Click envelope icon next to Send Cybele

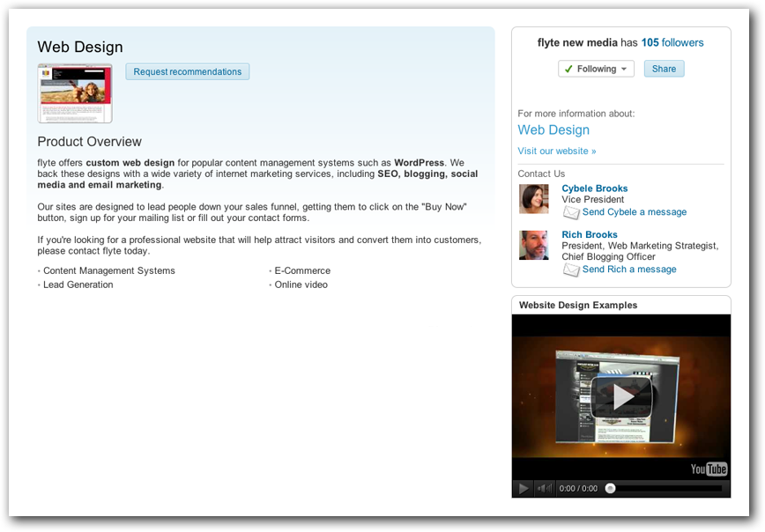[x=571, y=212]
